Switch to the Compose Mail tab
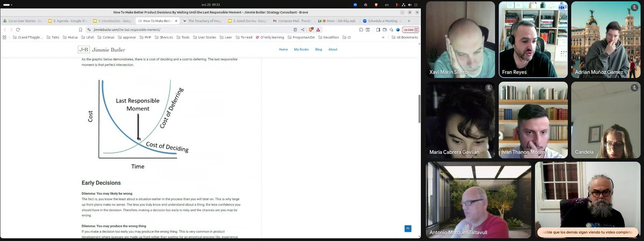The image size is (644, 241). coord(293,21)
